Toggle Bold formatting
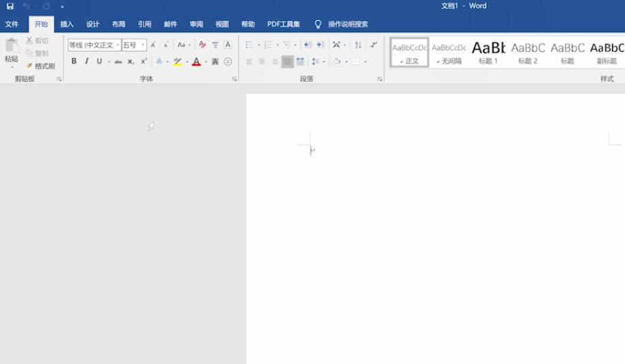 click(74, 61)
